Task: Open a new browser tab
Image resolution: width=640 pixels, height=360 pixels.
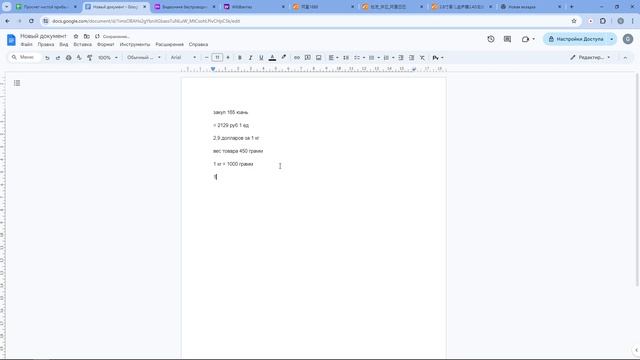Action: pyautogui.click(x=571, y=7)
